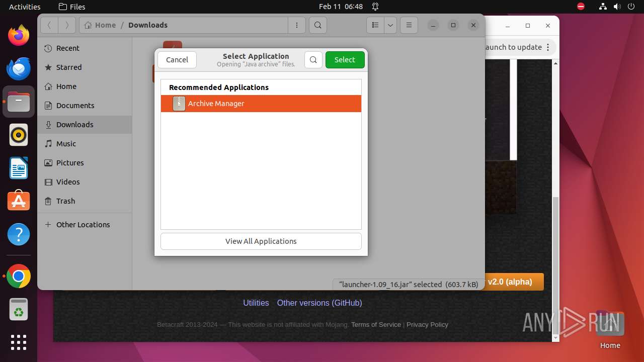Open Help from the dock
644x362 pixels.
tap(19, 234)
